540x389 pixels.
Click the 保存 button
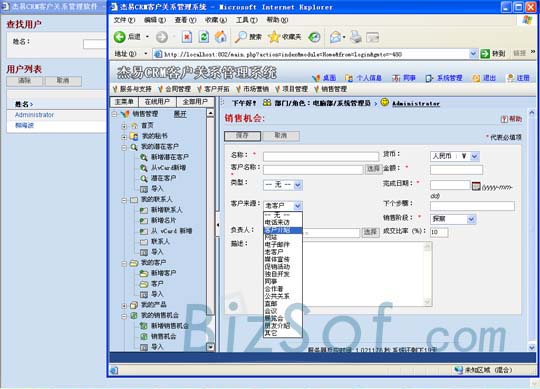point(242,136)
